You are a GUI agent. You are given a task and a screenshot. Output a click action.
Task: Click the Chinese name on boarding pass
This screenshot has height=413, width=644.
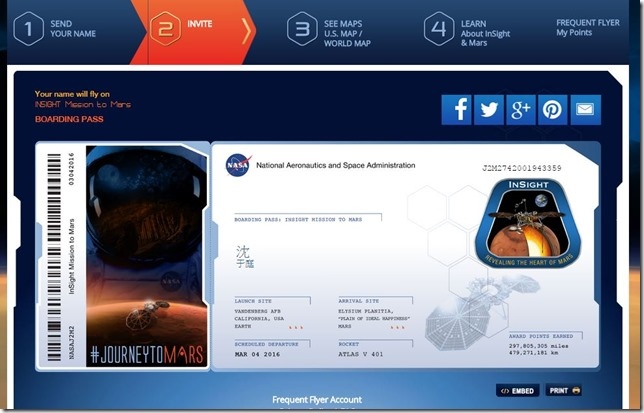click(x=245, y=257)
